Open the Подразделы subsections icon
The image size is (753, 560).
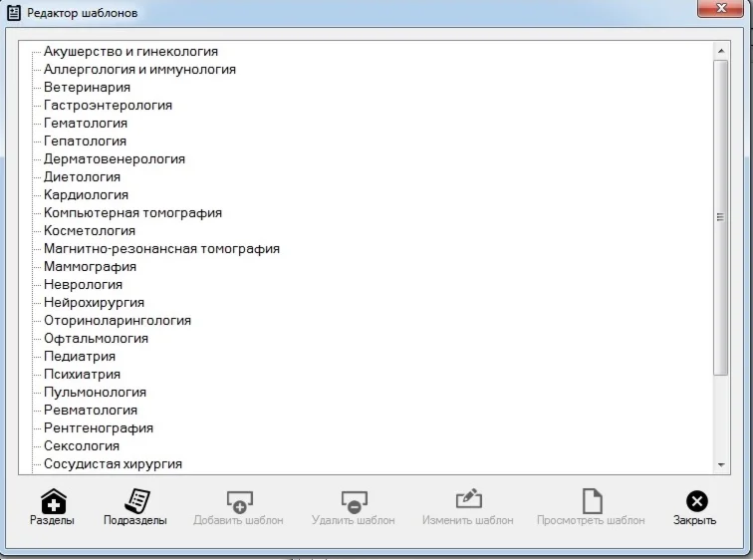137,501
